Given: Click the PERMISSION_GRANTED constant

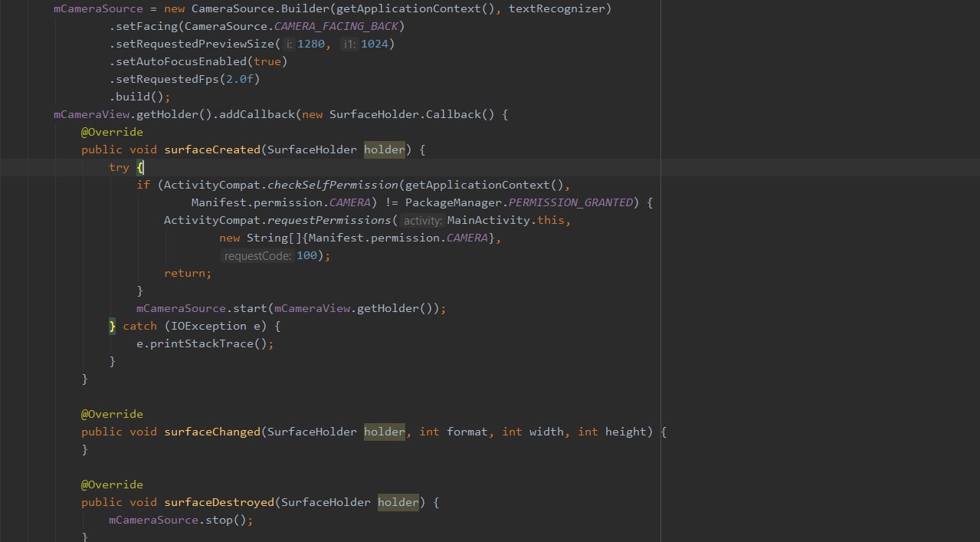Looking at the screenshot, I should tap(571, 202).
